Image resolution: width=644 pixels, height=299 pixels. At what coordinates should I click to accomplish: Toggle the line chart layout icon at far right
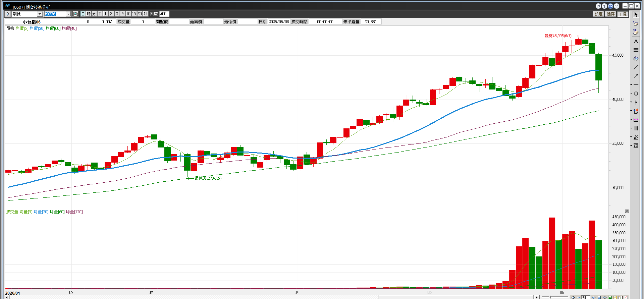626,297
